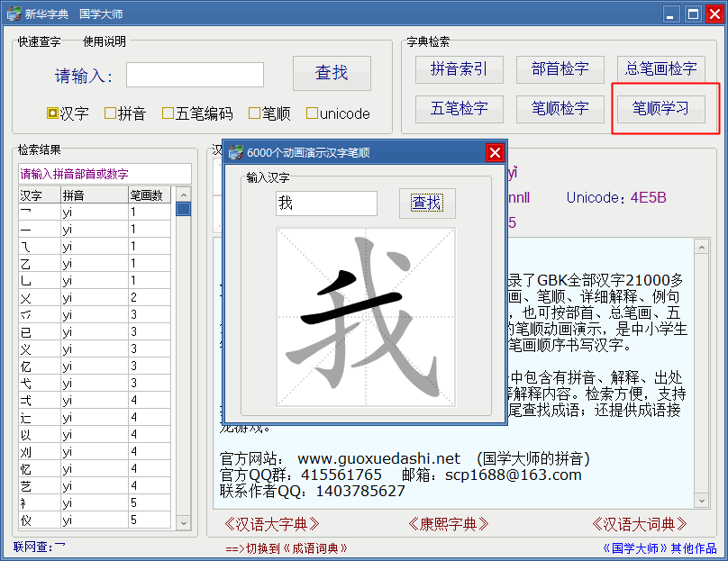
Task: Click the results list scroll-down arrow
Action: coord(184,523)
